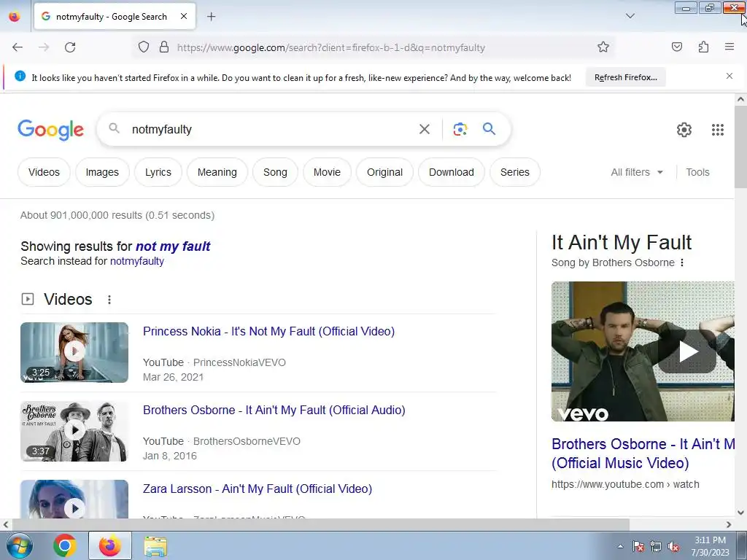Close the notmyfaulty Google Search tab
This screenshot has width=747, height=560.
(x=183, y=17)
